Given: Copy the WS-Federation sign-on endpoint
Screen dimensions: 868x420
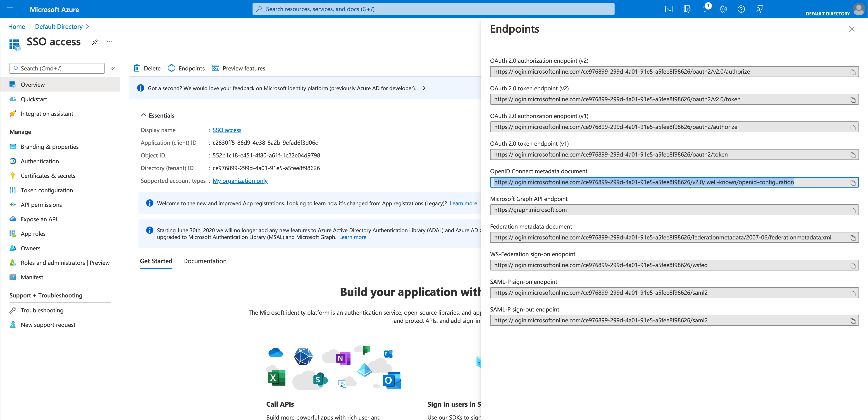Looking at the screenshot, I should tap(853, 266).
